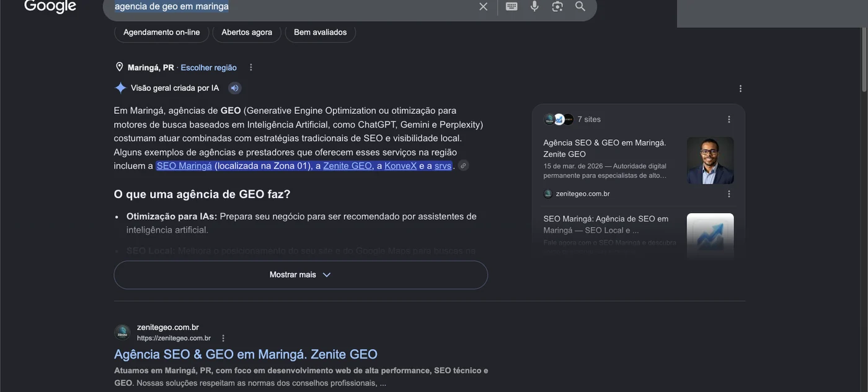Click the growth chart thumbnail of SEO Maringá card
This screenshot has height=392, width=868.
click(x=711, y=237)
